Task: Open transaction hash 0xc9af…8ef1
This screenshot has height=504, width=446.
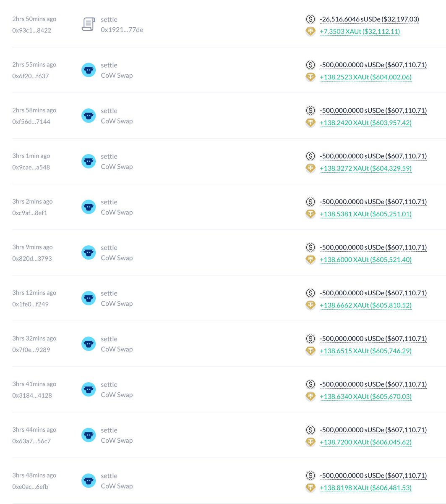Action: point(30,213)
